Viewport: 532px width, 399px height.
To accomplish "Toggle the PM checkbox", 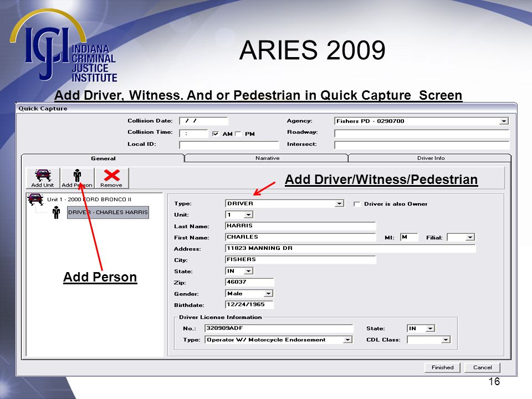I will pos(238,134).
